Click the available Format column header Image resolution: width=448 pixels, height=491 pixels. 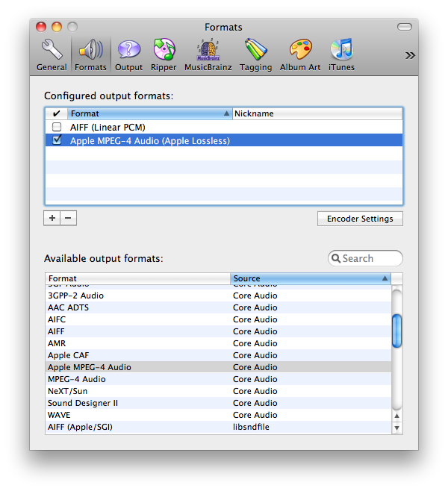pos(138,278)
